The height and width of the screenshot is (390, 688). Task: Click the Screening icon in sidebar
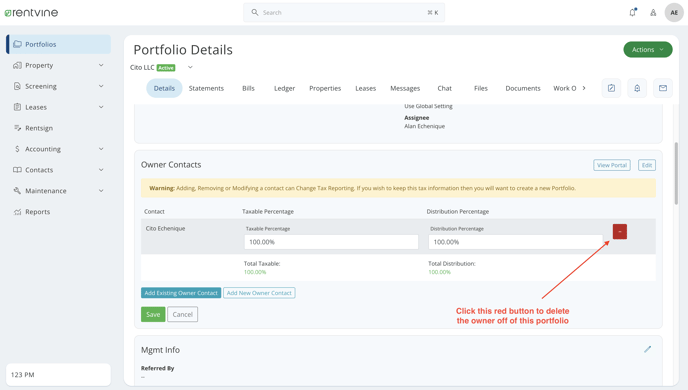coord(17,86)
